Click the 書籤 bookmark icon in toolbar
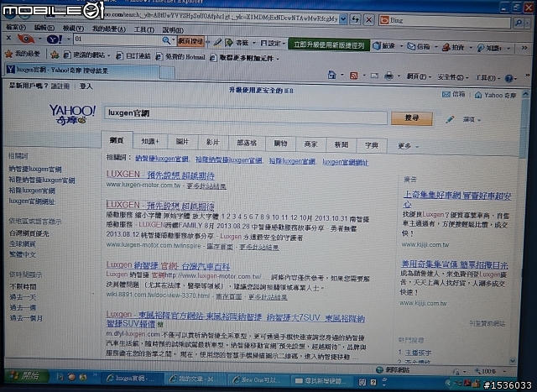 point(229,43)
